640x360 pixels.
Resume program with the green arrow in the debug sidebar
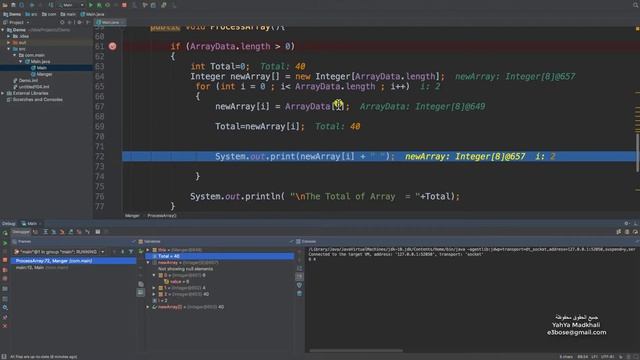5,243
